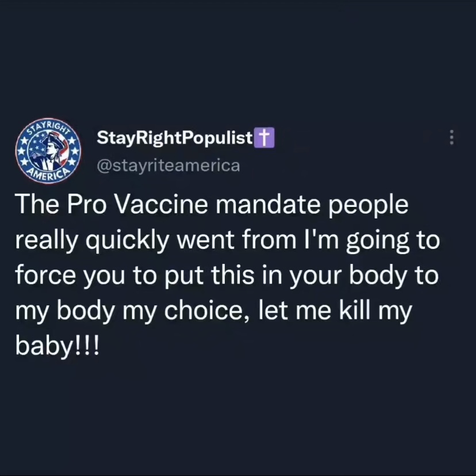
Task: Click the word "choice," in the tweet
Action: 207,311
